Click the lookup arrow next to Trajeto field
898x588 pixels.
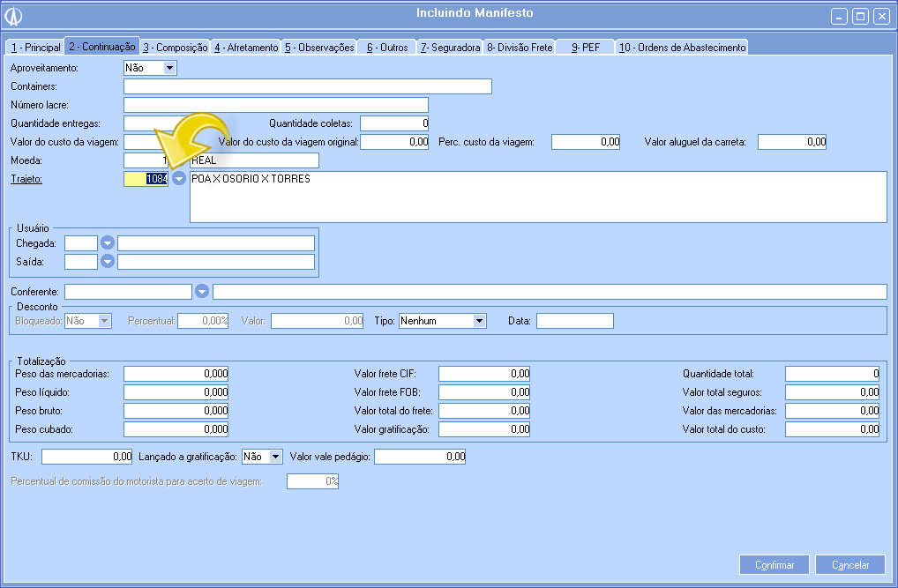pyautogui.click(x=179, y=179)
